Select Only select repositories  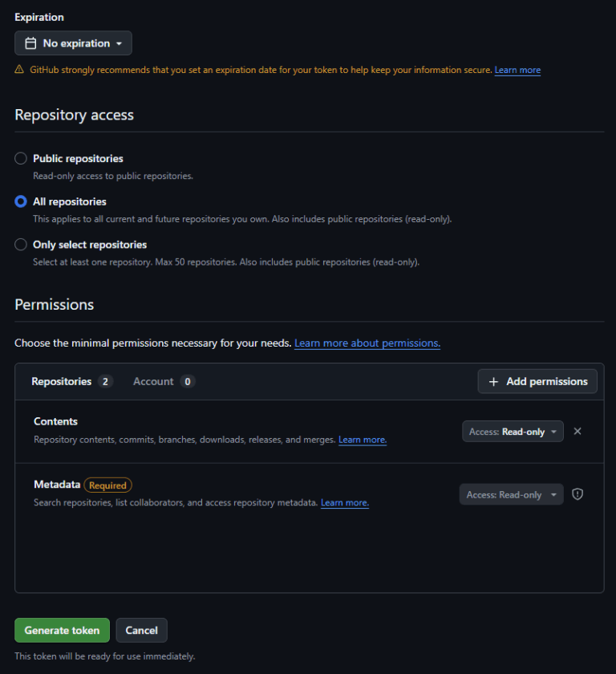[x=20, y=244]
